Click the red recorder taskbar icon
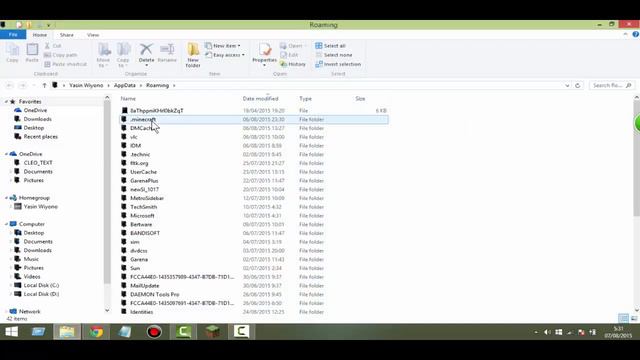 point(154,331)
